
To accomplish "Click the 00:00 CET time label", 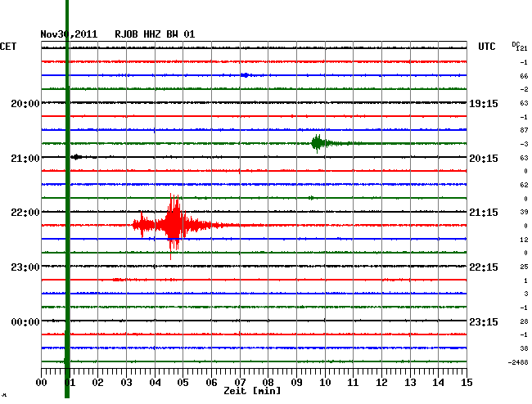I will tap(25, 322).
